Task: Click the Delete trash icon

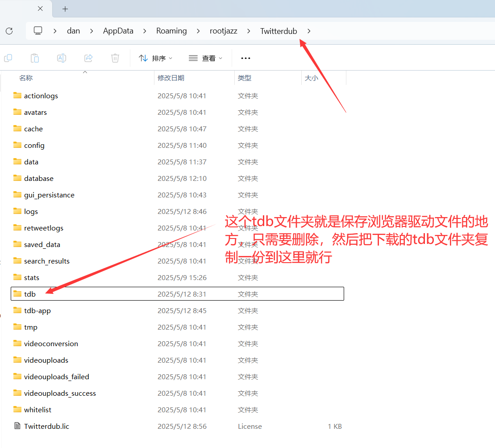Action: (115, 58)
